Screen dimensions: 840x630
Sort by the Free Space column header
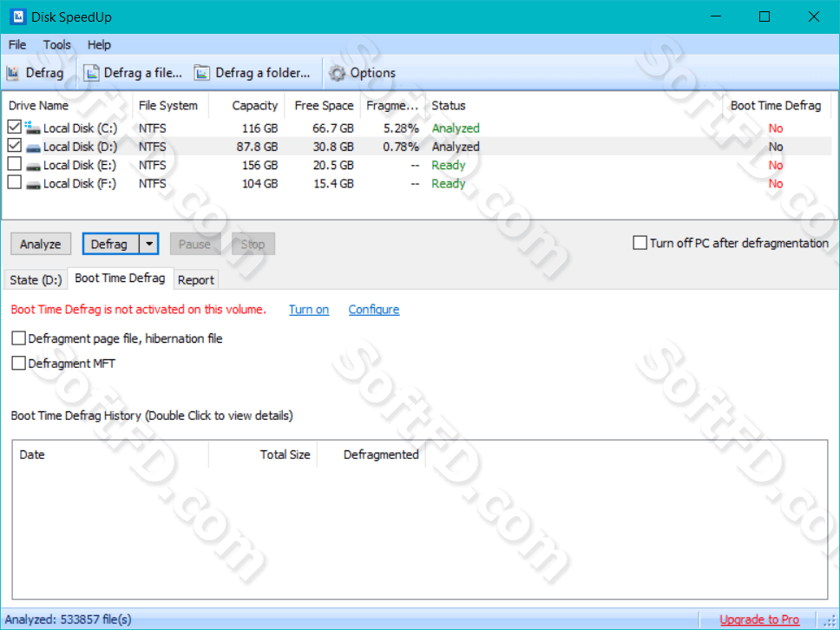pyautogui.click(x=324, y=106)
